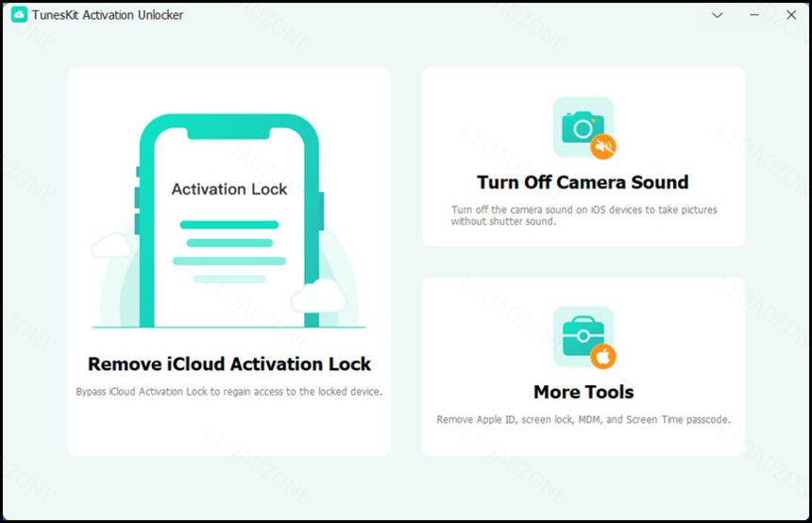Minimize the TunesKit Activation Unlocker window
The height and width of the screenshot is (523, 812).
pyautogui.click(x=754, y=15)
